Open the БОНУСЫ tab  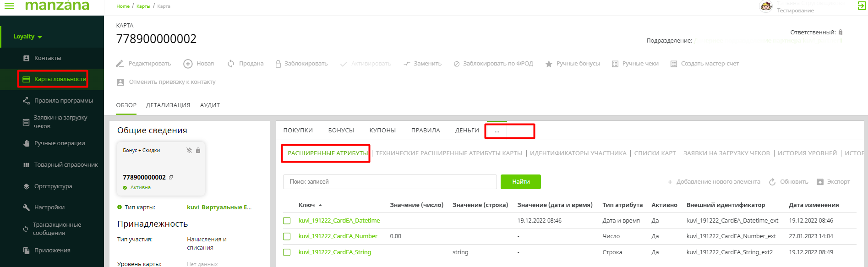341,131
